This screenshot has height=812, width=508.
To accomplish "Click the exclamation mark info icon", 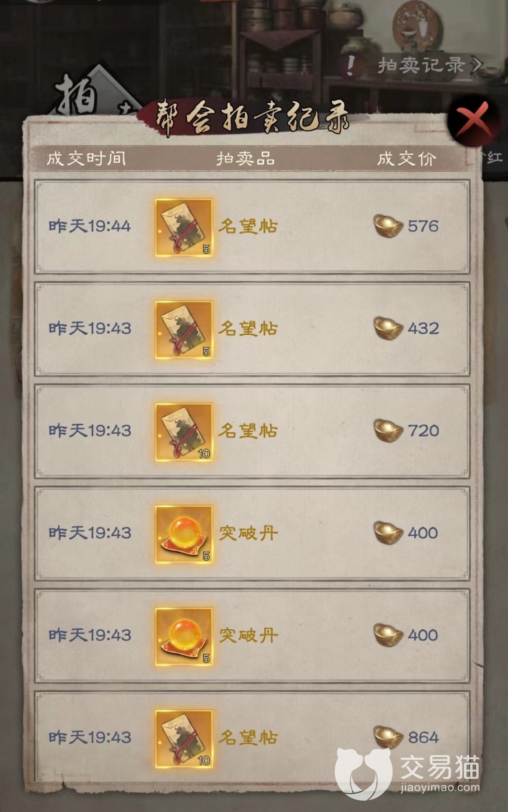I will tap(351, 65).
